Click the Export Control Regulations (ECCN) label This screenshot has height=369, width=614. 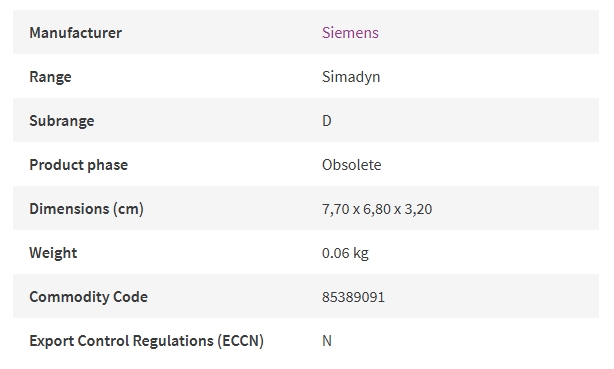[x=146, y=341]
